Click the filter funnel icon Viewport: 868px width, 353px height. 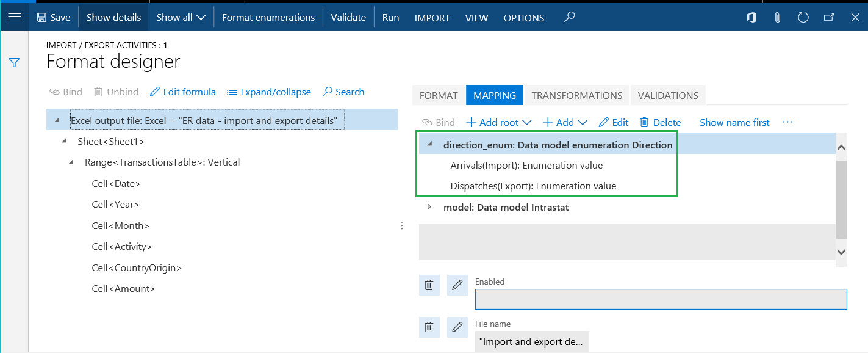(15, 63)
